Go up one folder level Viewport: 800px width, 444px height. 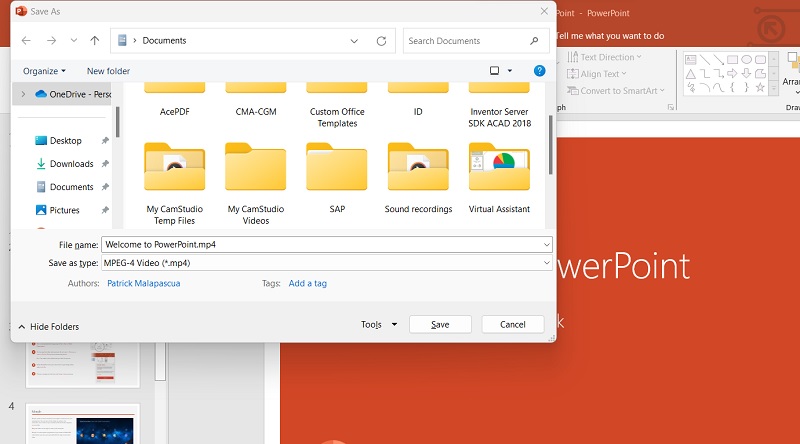(x=94, y=40)
